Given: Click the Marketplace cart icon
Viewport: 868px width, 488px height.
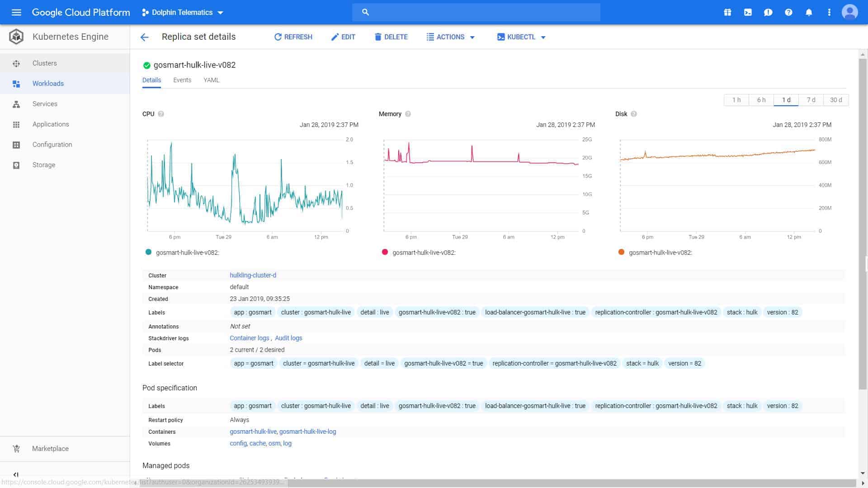Looking at the screenshot, I should coord(16,449).
